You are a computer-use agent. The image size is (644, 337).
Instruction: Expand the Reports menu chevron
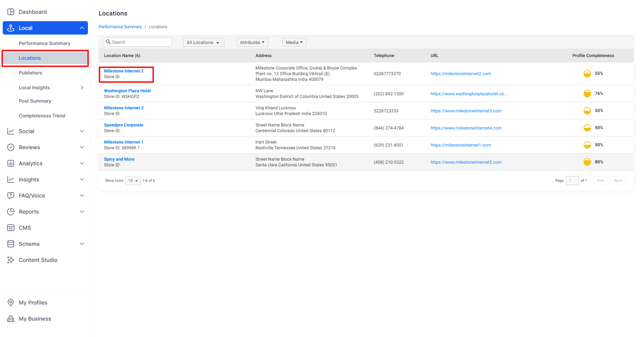pyautogui.click(x=82, y=212)
